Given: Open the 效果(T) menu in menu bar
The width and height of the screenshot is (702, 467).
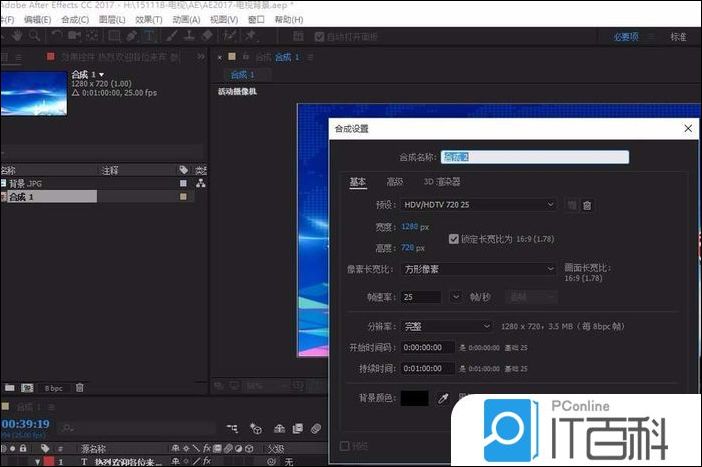Looking at the screenshot, I should [x=148, y=19].
